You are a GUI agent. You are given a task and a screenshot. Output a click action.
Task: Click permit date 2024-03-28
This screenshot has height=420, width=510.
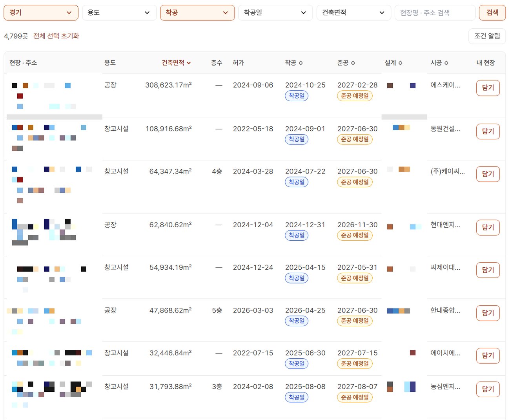pyautogui.click(x=253, y=172)
